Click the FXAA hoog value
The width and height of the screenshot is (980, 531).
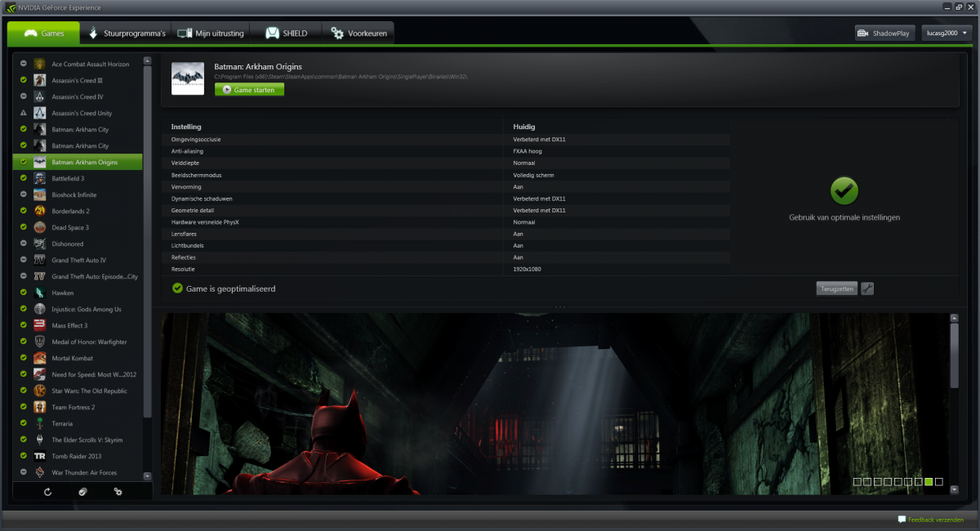point(527,151)
